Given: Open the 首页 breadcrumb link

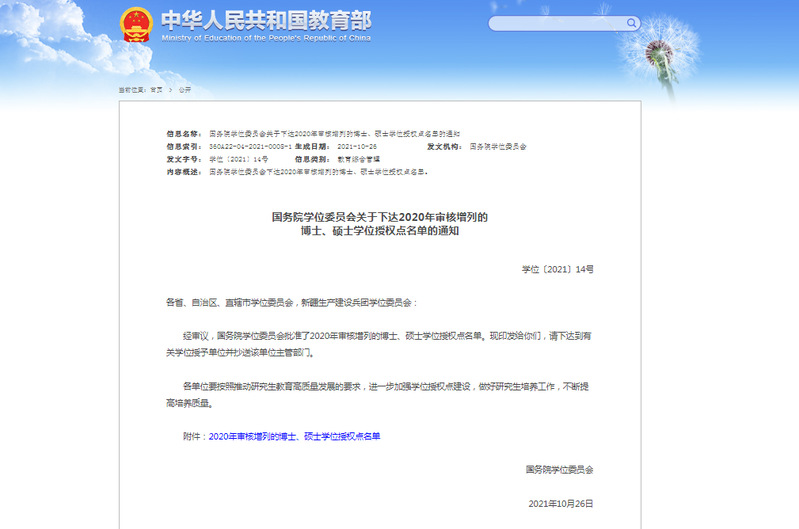Looking at the screenshot, I should [156, 90].
